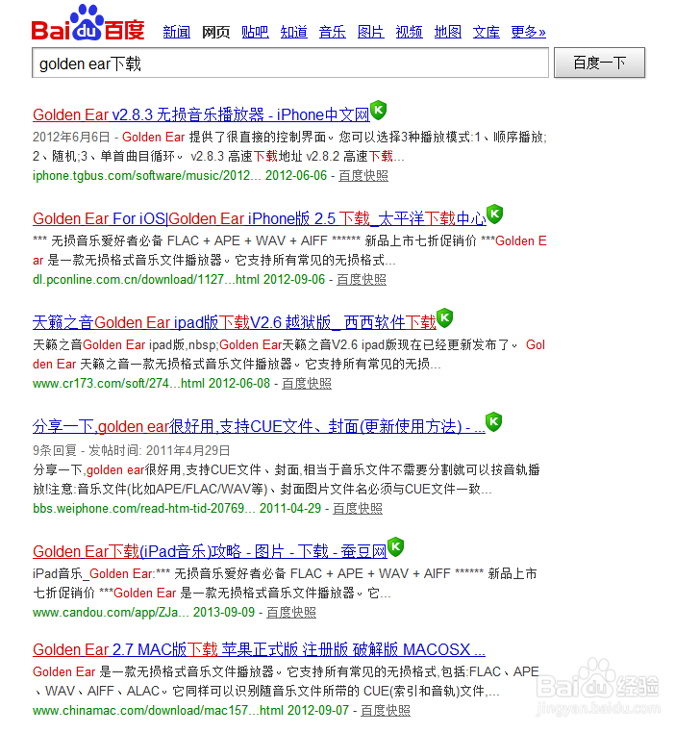Open the 图片 tab
The height and width of the screenshot is (733, 700).
(x=370, y=32)
